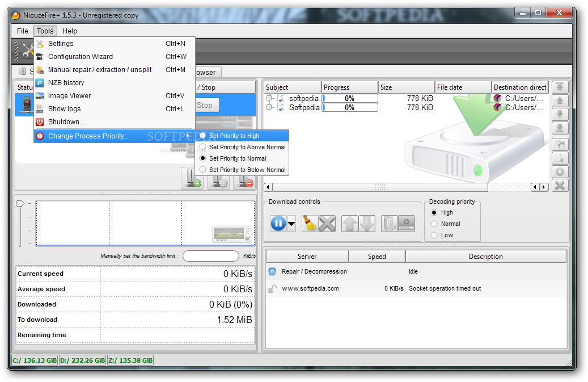The width and height of the screenshot is (588, 382).
Task: Sort by Progress column header
Action: coord(349,87)
